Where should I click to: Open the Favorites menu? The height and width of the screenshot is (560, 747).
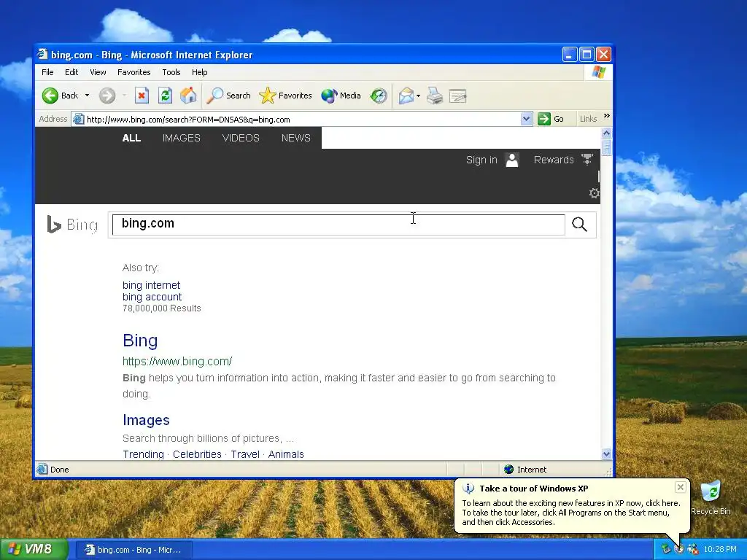(x=134, y=72)
